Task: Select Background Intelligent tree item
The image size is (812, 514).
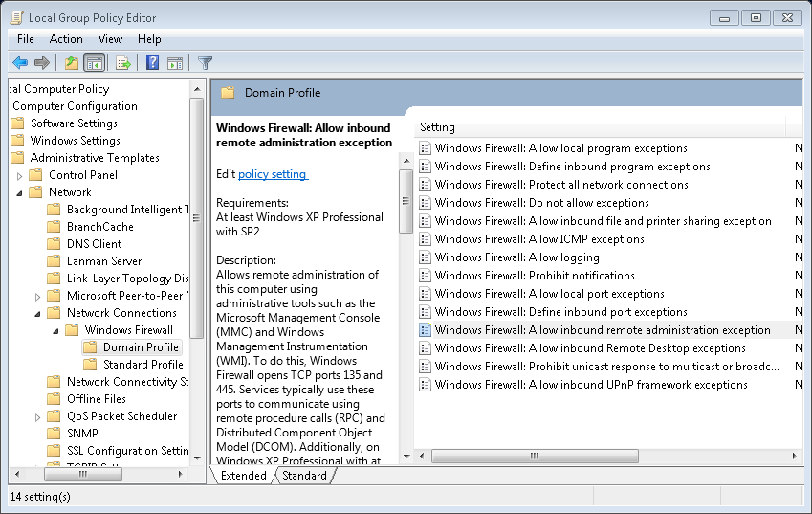Action: tap(128, 210)
